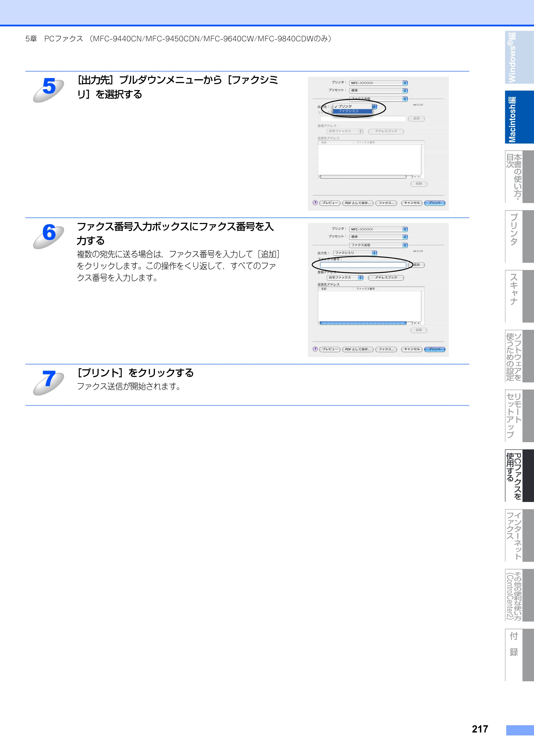534x756 pixels.
Task: Open the 自宅ファックス dropdown in step 6 dialog
Action: (x=345, y=277)
